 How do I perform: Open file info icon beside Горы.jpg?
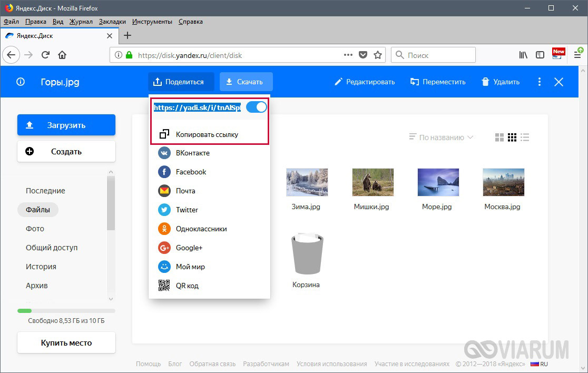pos(21,82)
